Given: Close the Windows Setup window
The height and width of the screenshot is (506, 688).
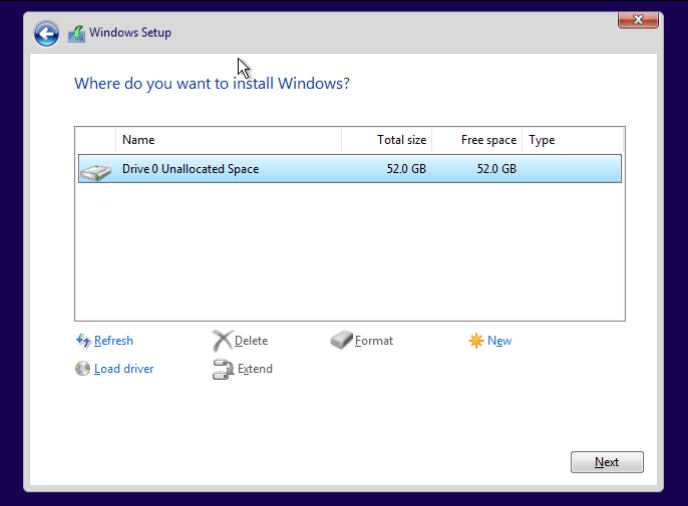Looking at the screenshot, I should click(x=637, y=19).
